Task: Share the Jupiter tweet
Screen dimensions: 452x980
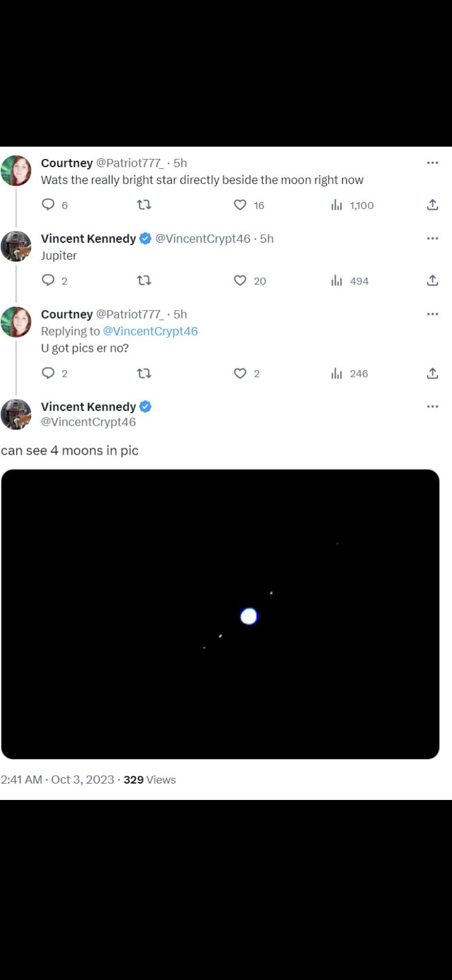Action: click(x=433, y=281)
